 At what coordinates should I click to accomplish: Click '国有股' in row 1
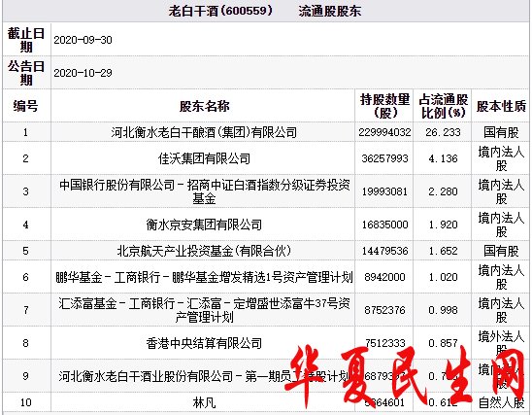point(501,132)
